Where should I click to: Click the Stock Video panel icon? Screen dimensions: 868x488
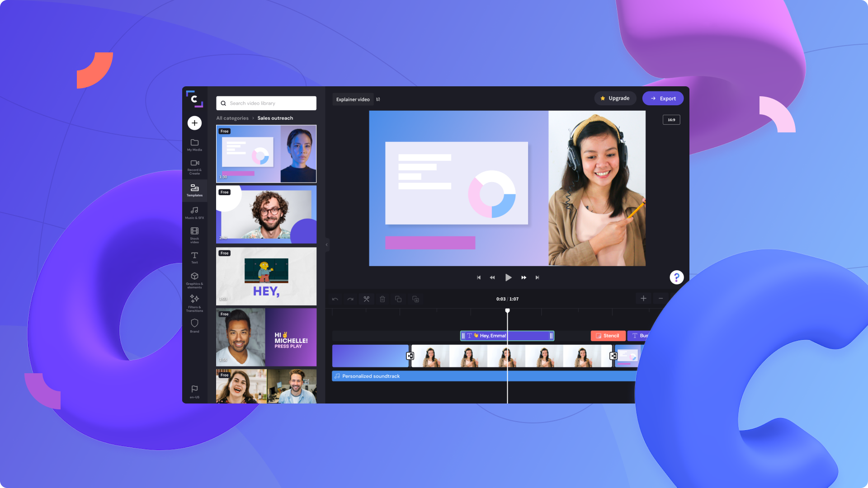tap(194, 234)
